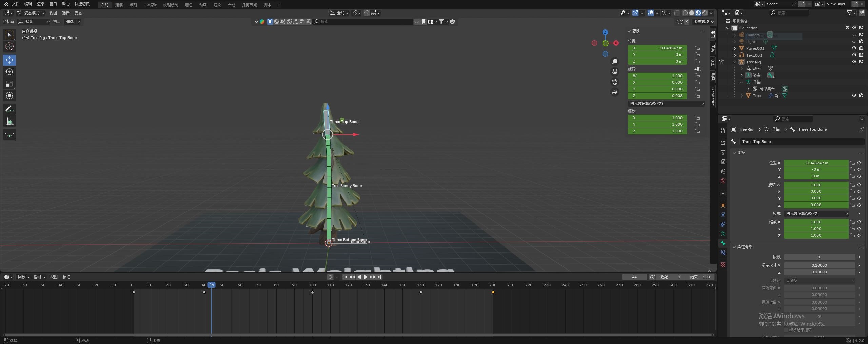Hide the Tree Rig object in the outliner
The image size is (868, 344).
(x=854, y=62)
